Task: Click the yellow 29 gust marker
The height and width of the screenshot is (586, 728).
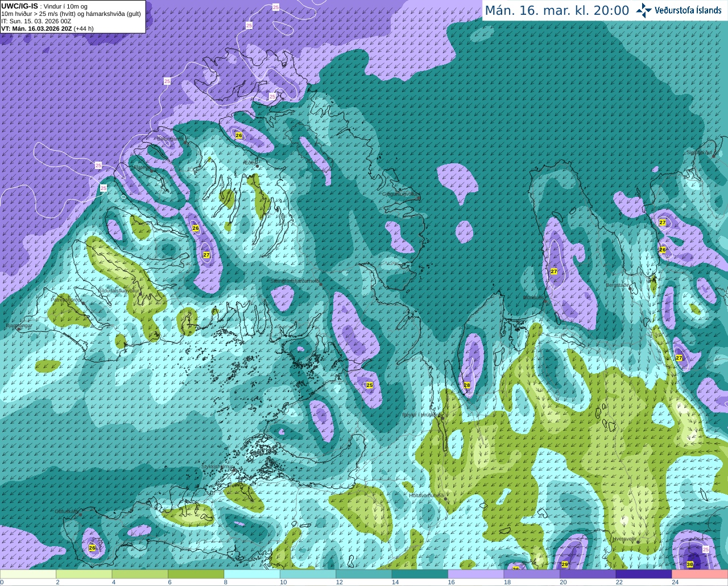Action: pos(565,564)
